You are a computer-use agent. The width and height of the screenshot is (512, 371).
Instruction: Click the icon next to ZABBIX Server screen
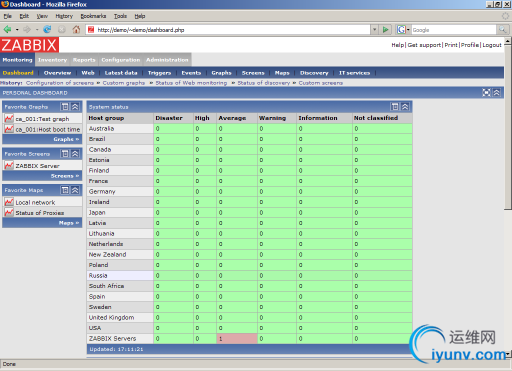point(9,165)
